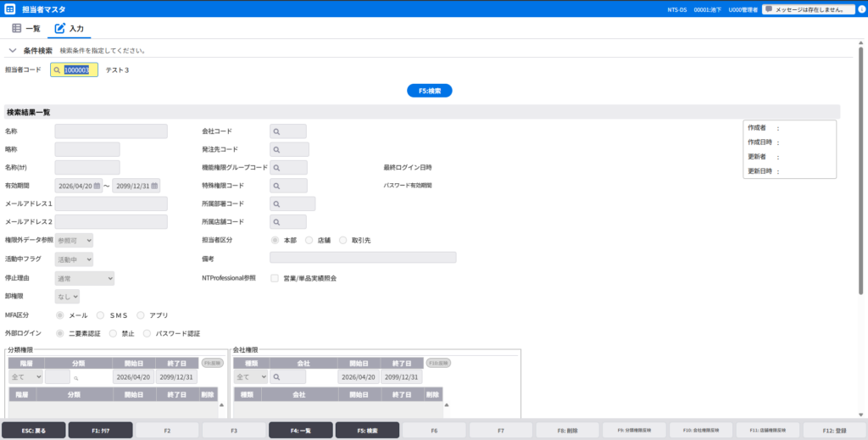Image resolution: width=868 pixels, height=440 pixels.
Task: Click into the 備考 input field
Action: [x=363, y=258]
